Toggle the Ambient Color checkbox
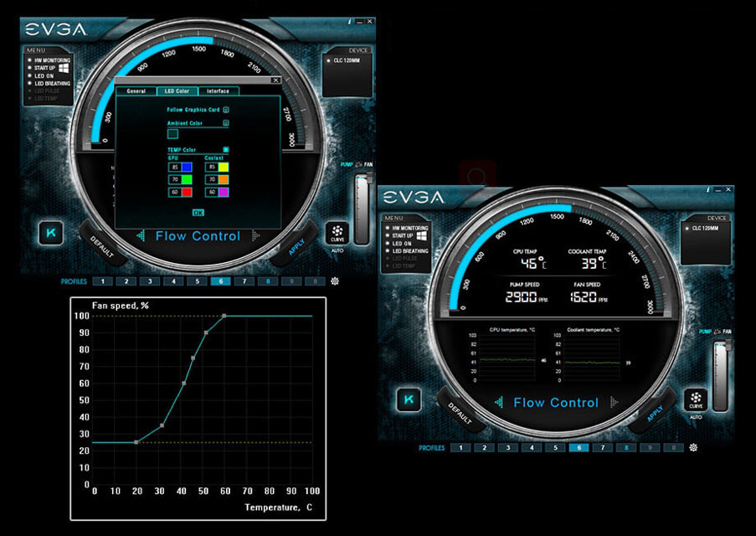This screenshot has height=536, width=756. pyautogui.click(x=226, y=123)
